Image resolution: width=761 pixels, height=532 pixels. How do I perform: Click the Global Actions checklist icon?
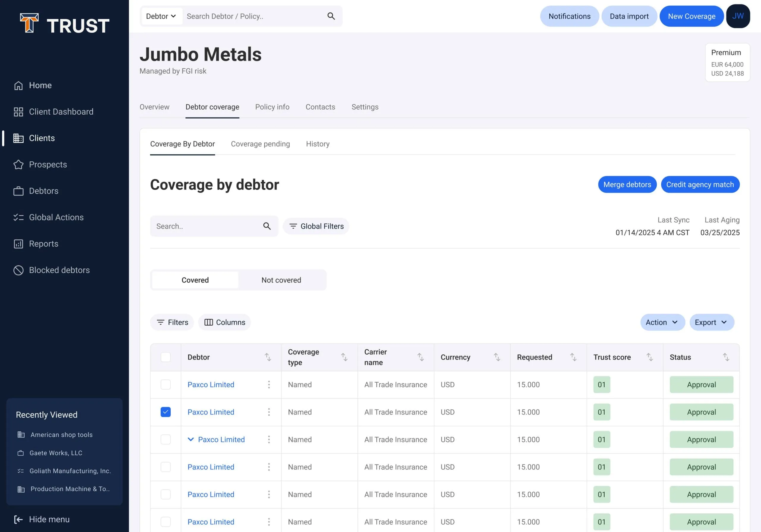point(18,217)
